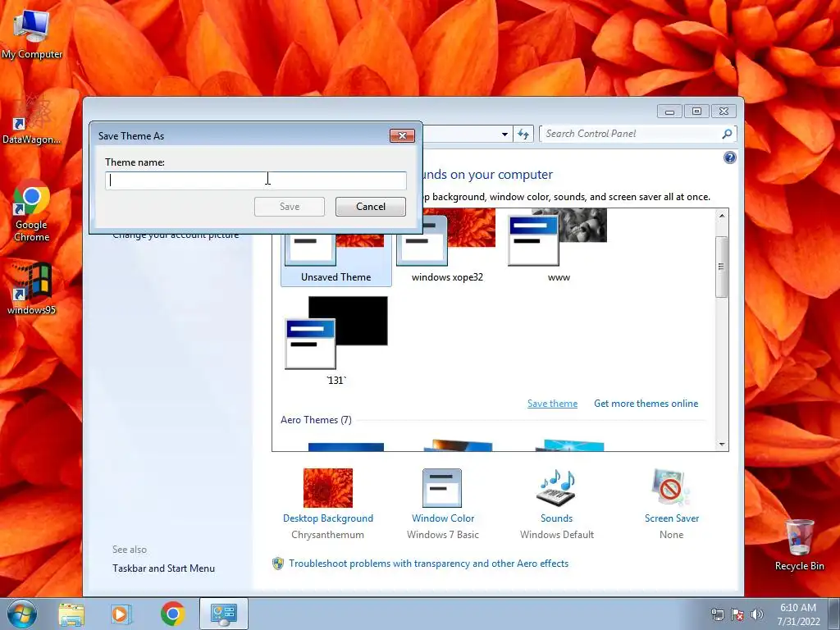The height and width of the screenshot is (630, 840).
Task: Click the network tray icon
Action: 717,614
